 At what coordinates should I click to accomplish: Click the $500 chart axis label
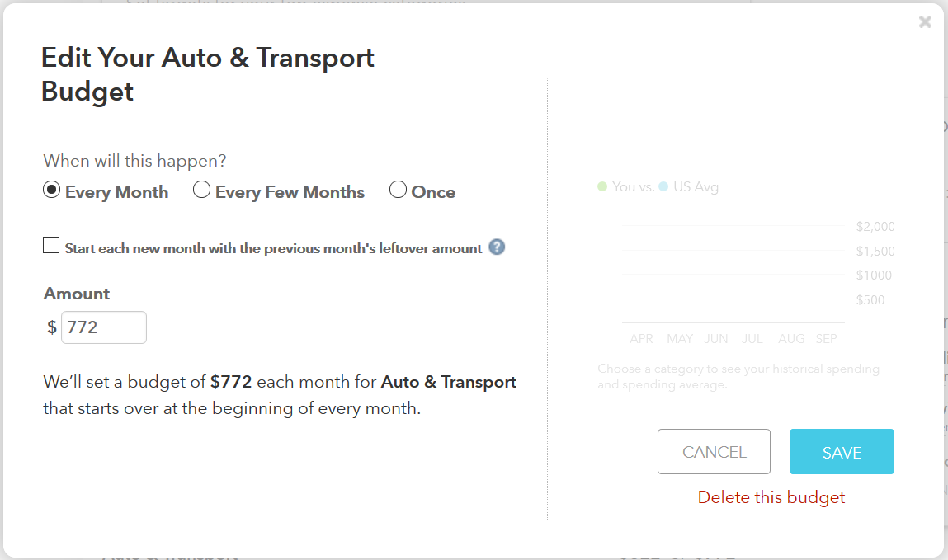(x=870, y=300)
